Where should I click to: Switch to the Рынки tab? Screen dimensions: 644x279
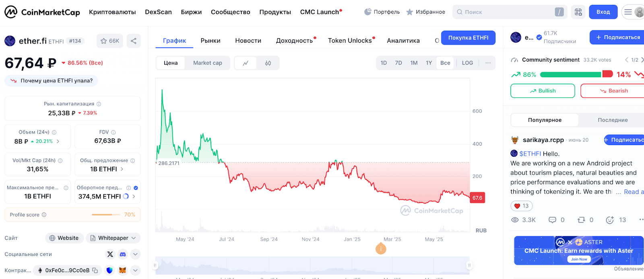(x=211, y=41)
